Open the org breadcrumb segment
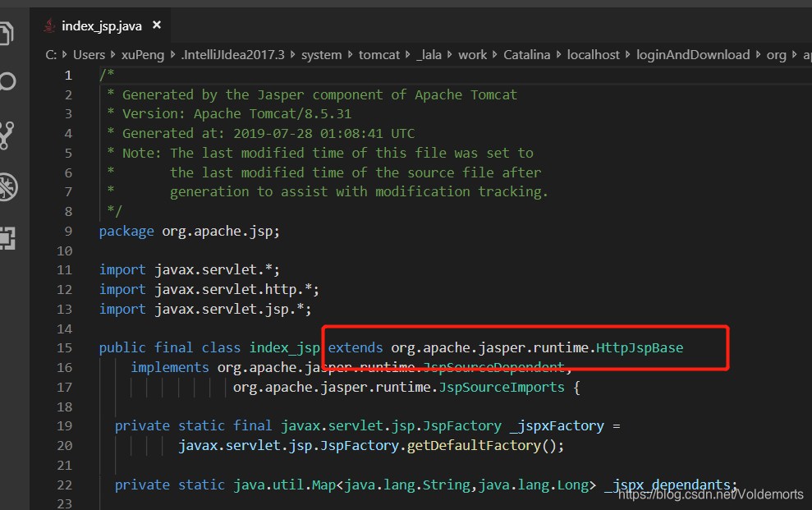 pos(776,55)
